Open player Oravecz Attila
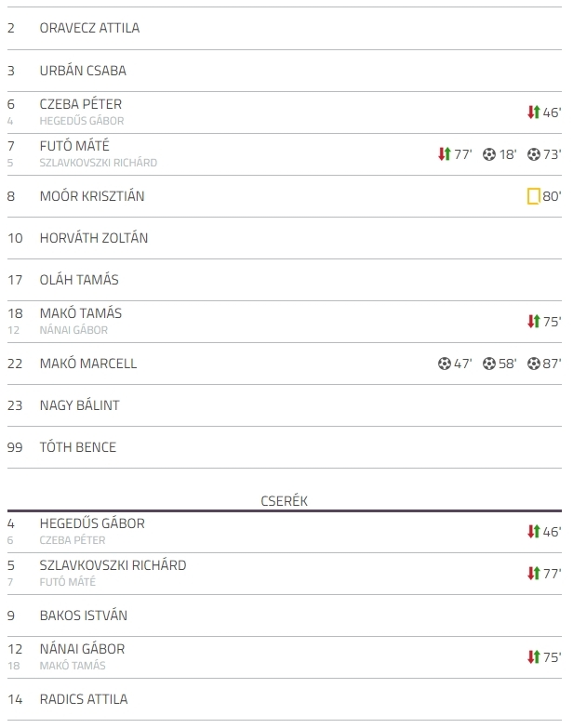This screenshot has height=728, width=573. pyautogui.click(x=89, y=28)
